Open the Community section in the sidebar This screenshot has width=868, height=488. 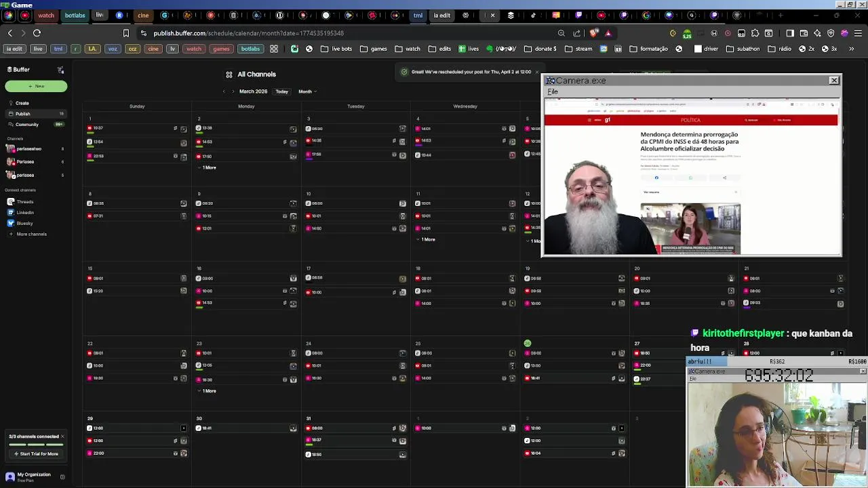pyautogui.click(x=35, y=125)
